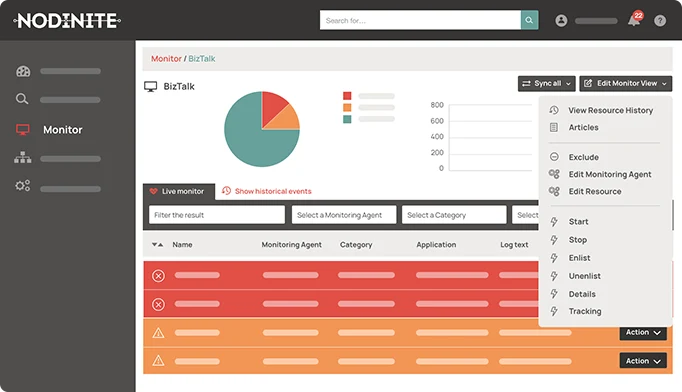Click the lightning icon next to Tracking
The width and height of the screenshot is (682, 392).
tap(554, 311)
